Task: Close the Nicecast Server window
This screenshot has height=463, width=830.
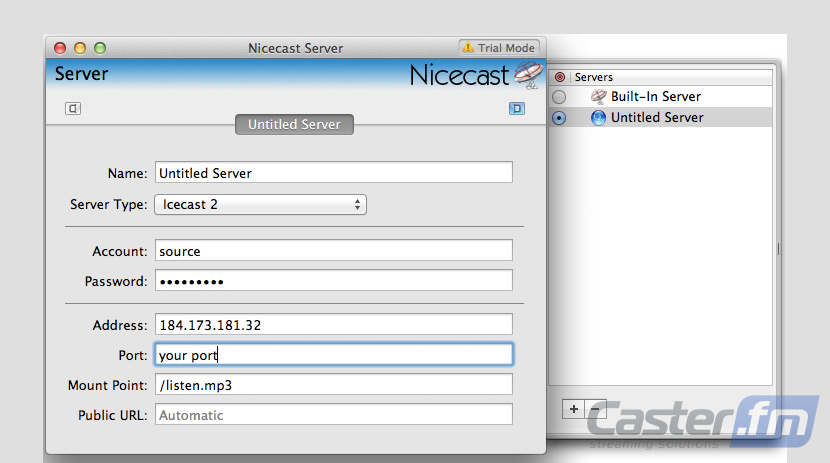Action: point(60,48)
